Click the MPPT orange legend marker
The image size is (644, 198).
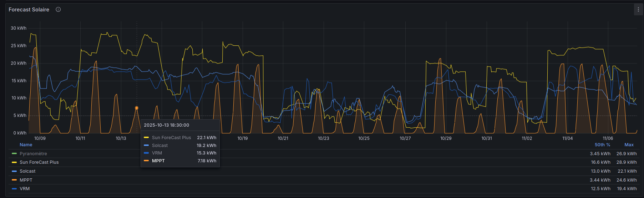click(14, 180)
